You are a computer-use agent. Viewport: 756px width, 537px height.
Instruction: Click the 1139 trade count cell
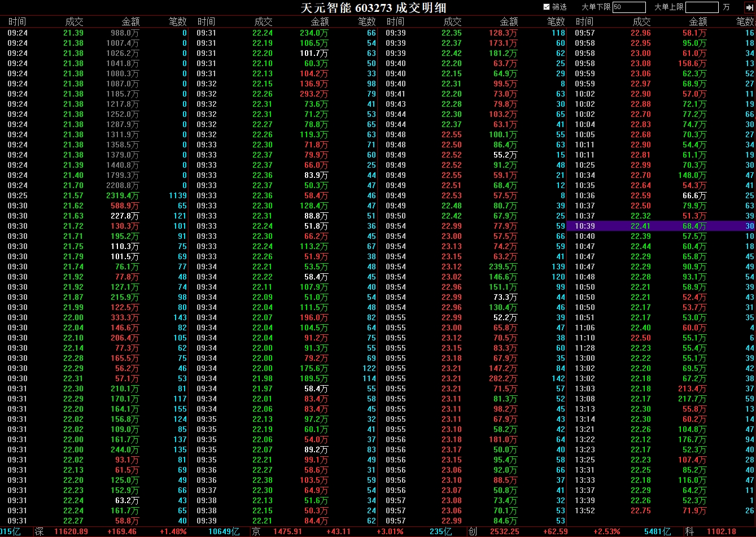point(177,195)
